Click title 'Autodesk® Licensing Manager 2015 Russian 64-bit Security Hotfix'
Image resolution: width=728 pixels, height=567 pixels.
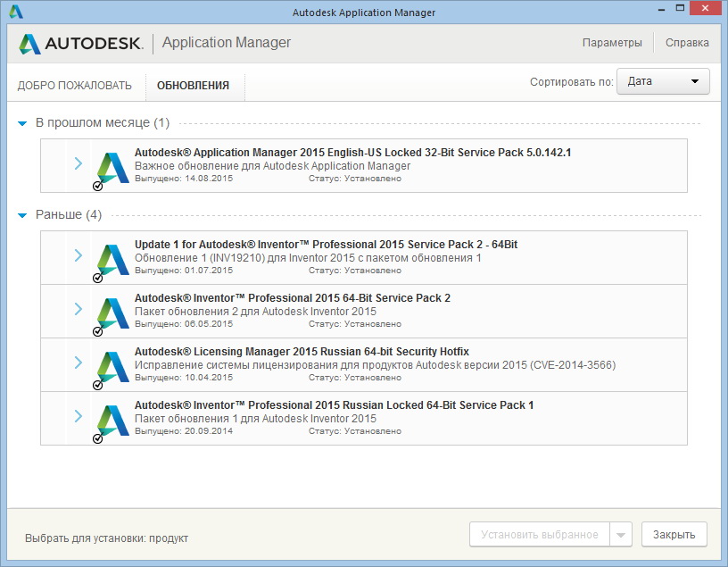(x=302, y=351)
